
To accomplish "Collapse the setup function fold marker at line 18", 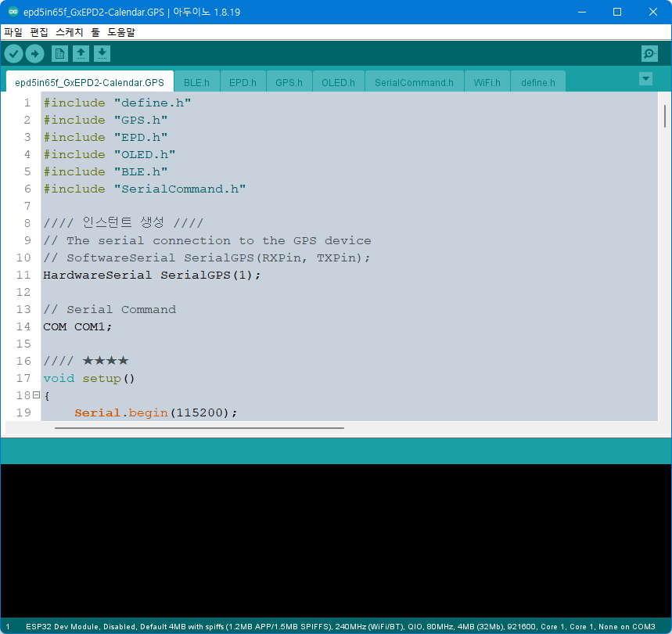I will (x=37, y=394).
